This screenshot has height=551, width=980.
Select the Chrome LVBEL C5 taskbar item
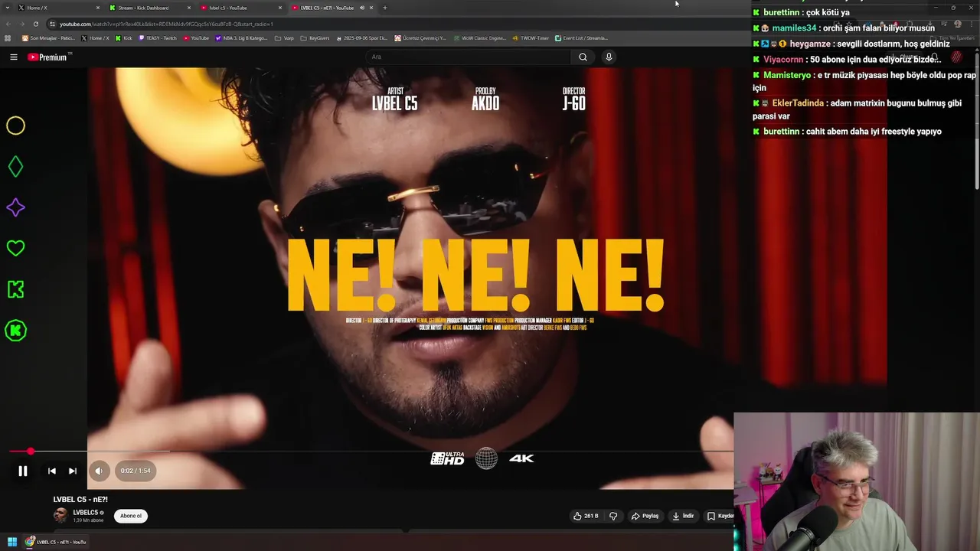coord(55,542)
